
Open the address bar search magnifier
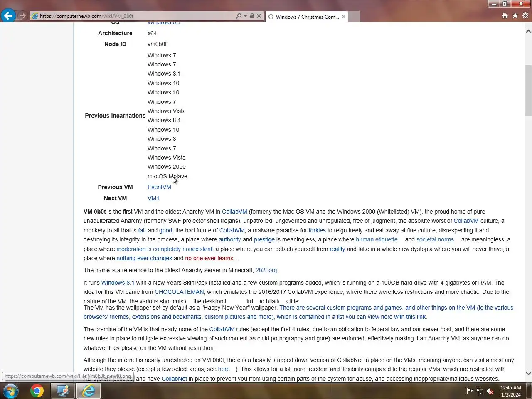click(239, 16)
